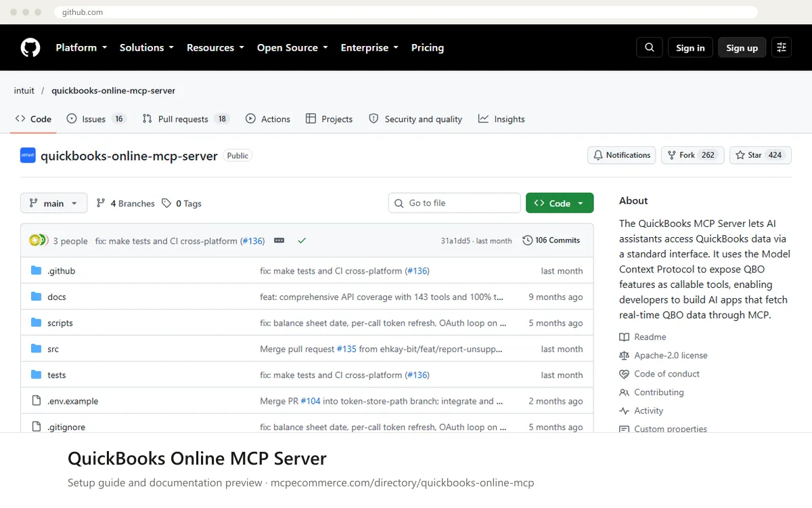Click the tag icon next to Tags

pyautogui.click(x=166, y=203)
